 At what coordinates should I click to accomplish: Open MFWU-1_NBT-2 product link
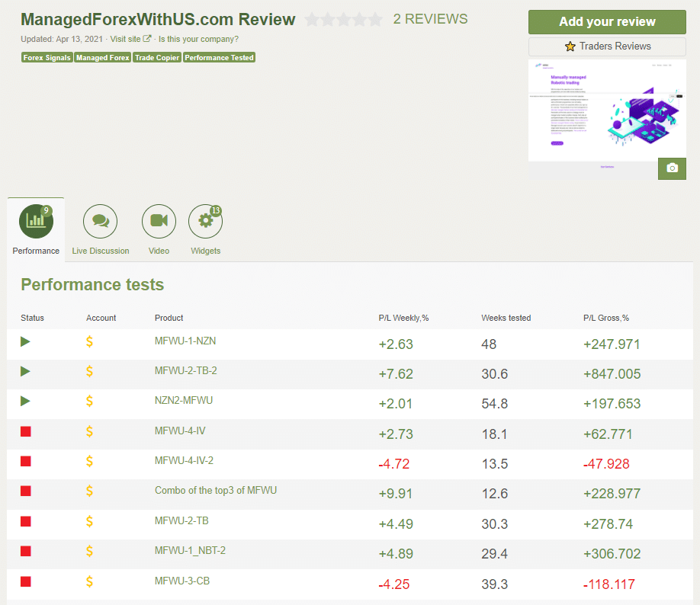[190, 551]
